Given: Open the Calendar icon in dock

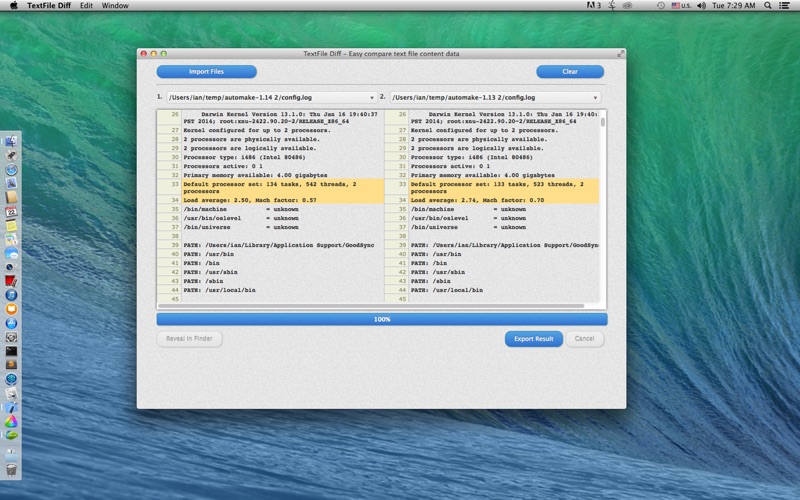Looking at the screenshot, I should (11, 212).
